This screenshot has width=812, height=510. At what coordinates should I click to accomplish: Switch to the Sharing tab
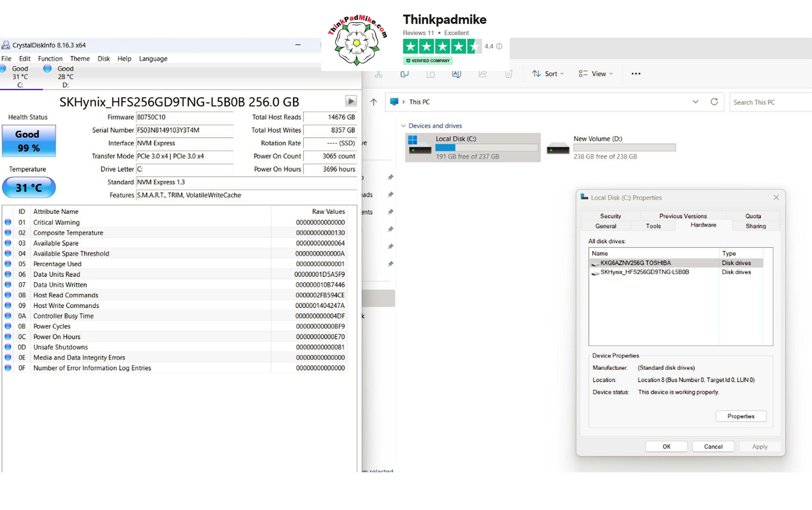pos(756,226)
